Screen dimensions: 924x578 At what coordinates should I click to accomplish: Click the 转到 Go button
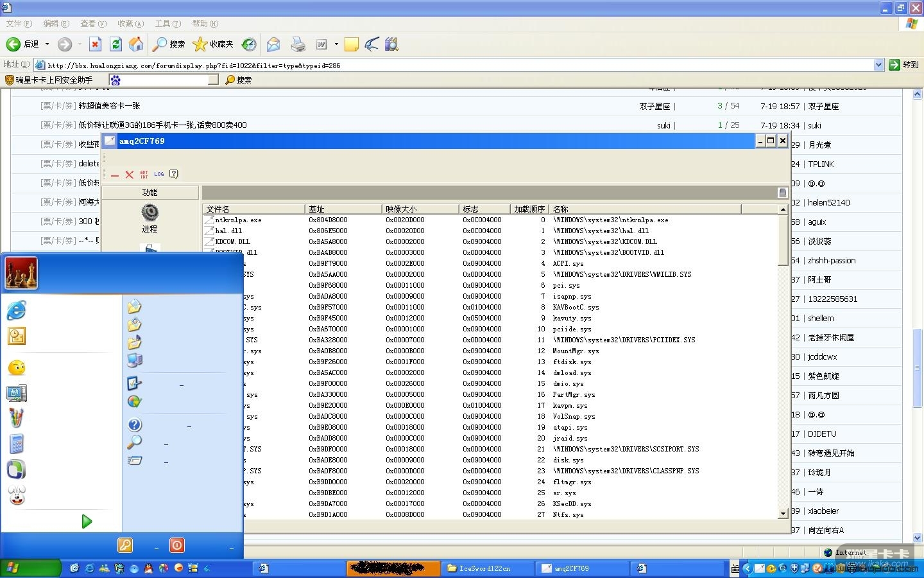[x=904, y=65]
